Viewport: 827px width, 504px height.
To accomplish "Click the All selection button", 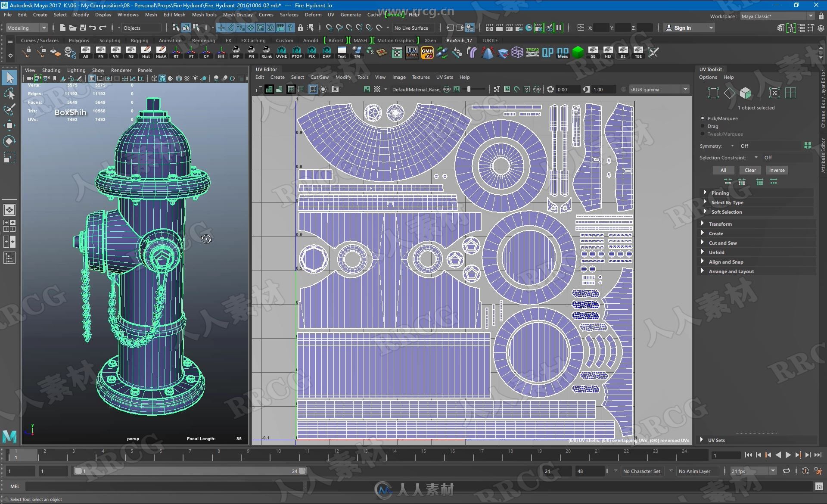I will 723,170.
